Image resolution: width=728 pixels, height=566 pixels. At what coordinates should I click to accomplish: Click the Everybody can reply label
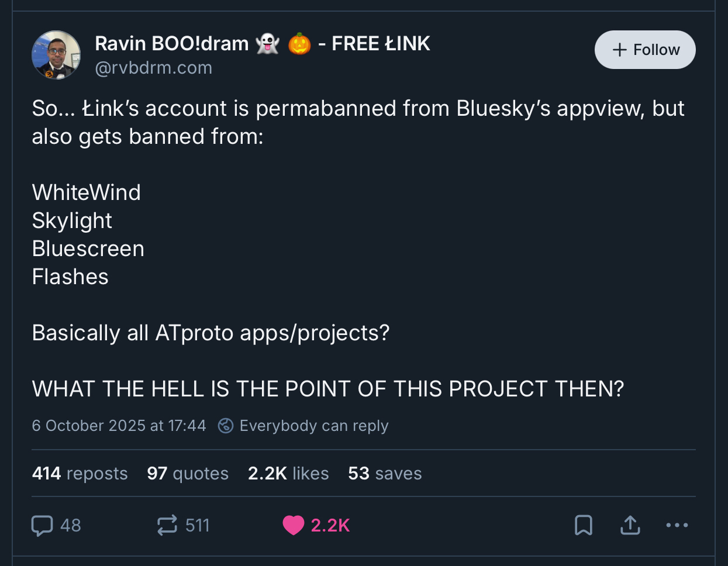pos(314,426)
